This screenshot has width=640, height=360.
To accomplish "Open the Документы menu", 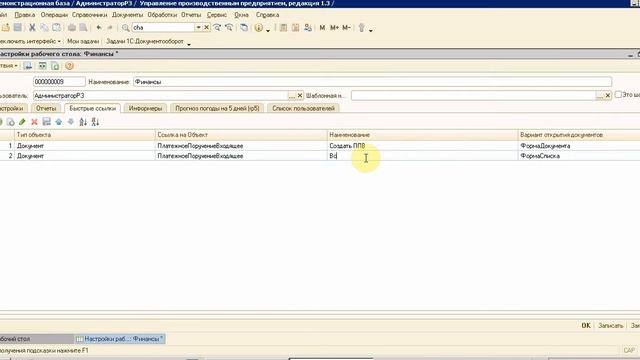I will [127, 15].
